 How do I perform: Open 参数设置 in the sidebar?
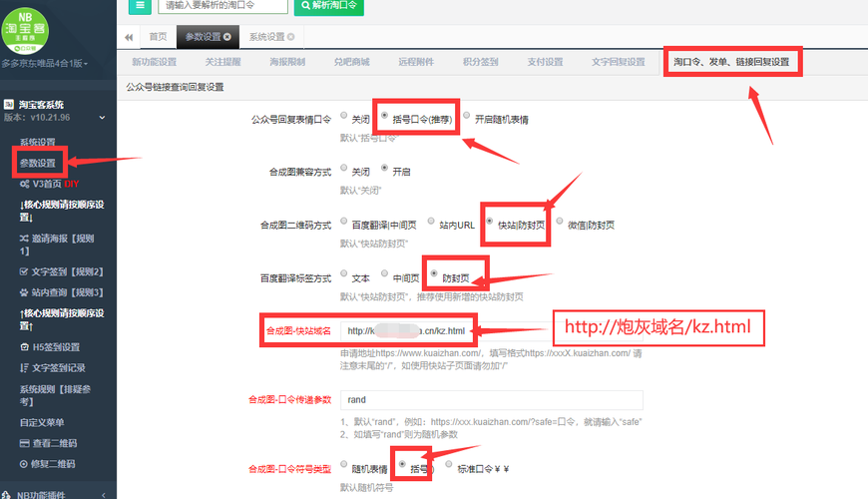click(38, 163)
